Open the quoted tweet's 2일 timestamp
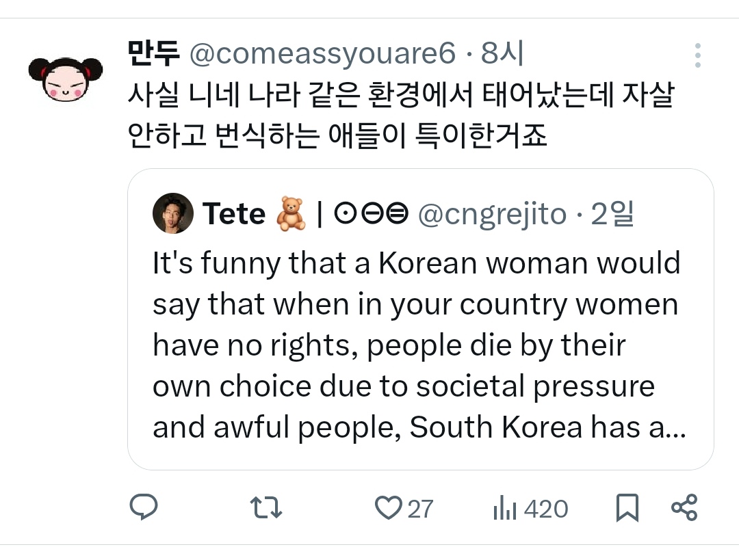 pos(612,214)
